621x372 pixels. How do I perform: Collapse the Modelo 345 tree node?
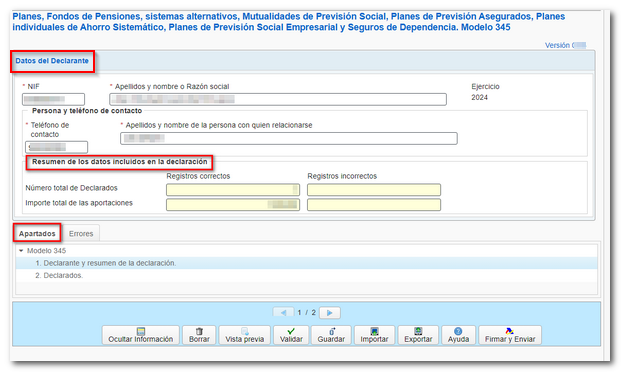point(21,251)
